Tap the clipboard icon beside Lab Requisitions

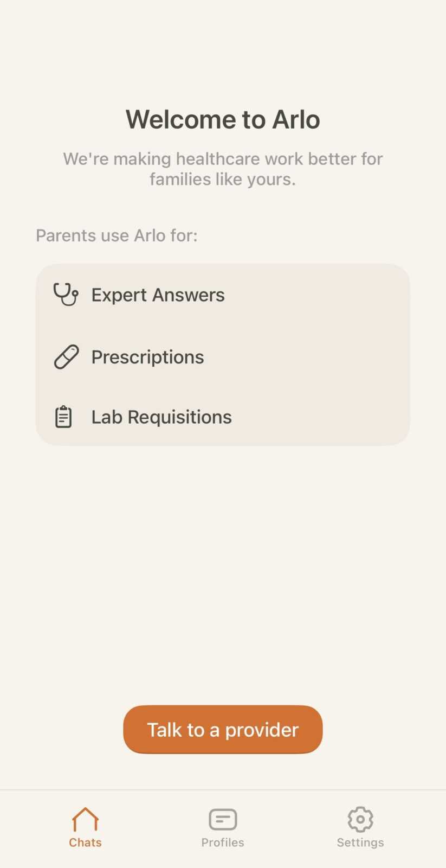point(63,417)
